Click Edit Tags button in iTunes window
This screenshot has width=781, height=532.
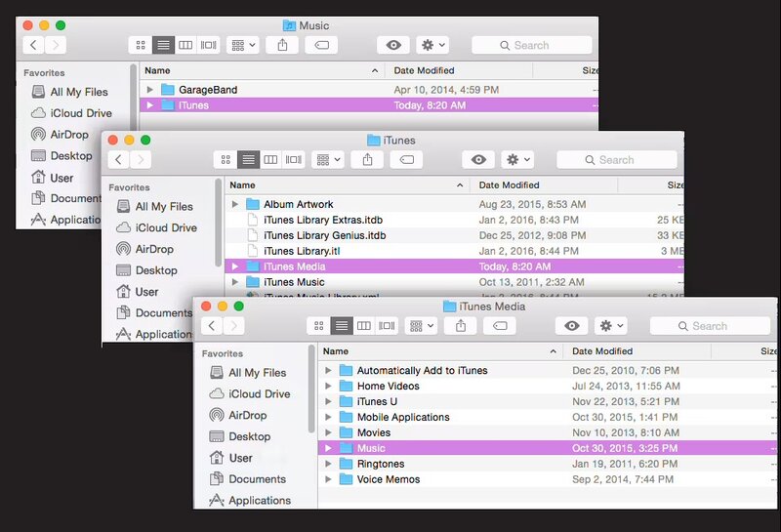click(x=406, y=160)
